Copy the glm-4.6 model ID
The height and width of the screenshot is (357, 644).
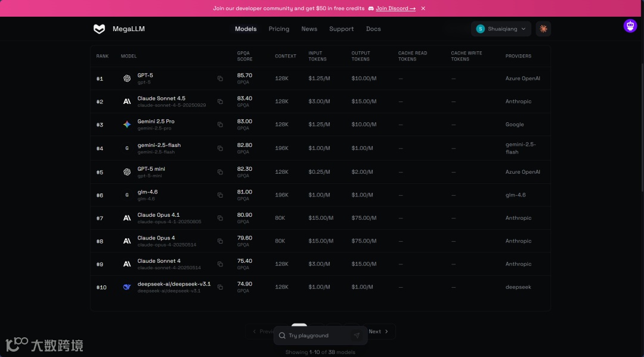tap(220, 195)
